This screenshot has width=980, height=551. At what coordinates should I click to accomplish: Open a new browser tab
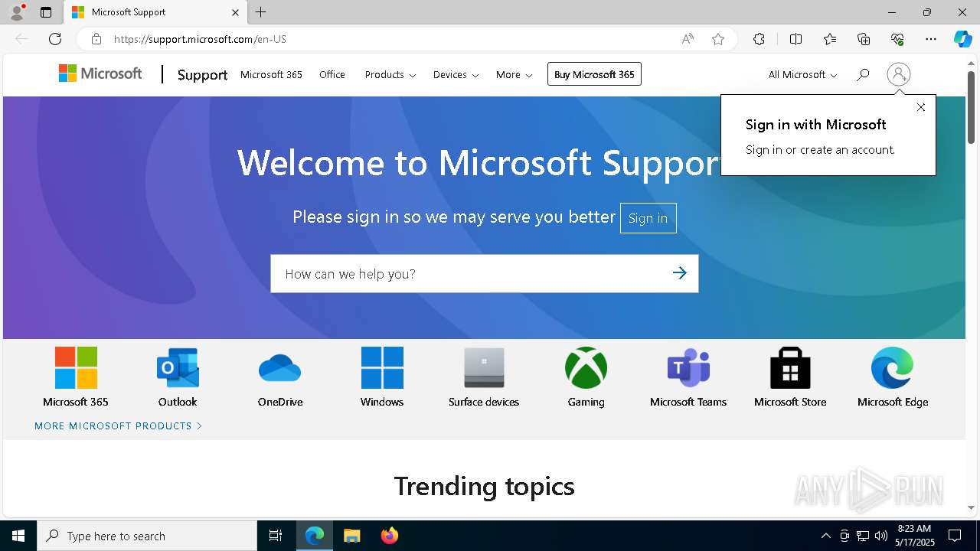pos(261,12)
